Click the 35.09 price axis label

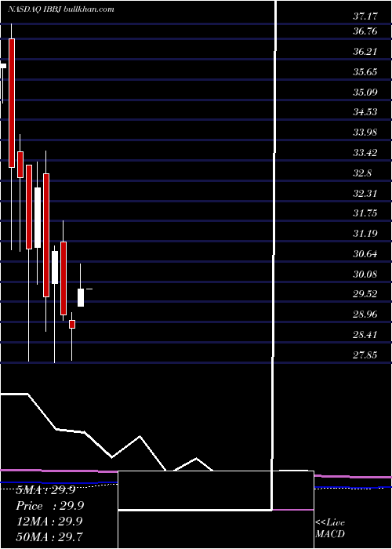[x=365, y=93]
